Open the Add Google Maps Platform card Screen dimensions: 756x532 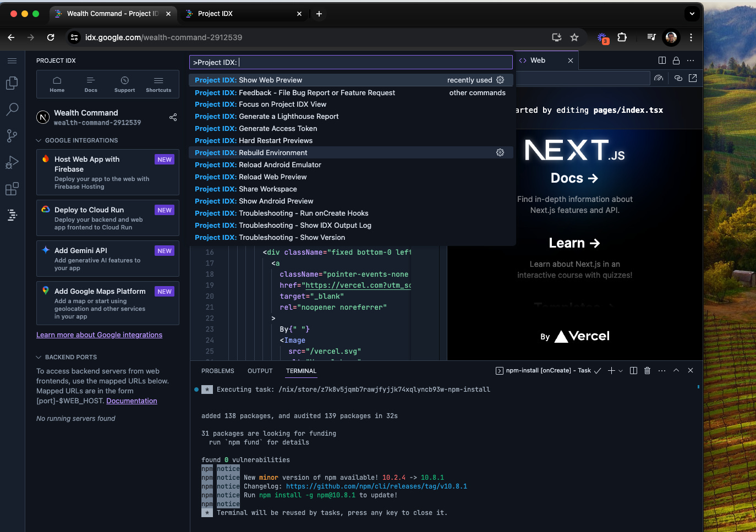108,303
